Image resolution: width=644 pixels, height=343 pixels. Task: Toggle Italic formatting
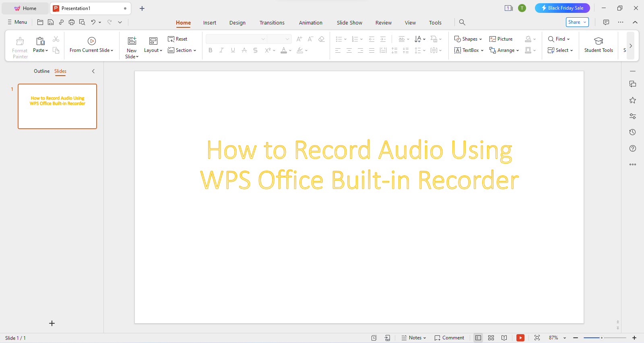click(221, 50)
